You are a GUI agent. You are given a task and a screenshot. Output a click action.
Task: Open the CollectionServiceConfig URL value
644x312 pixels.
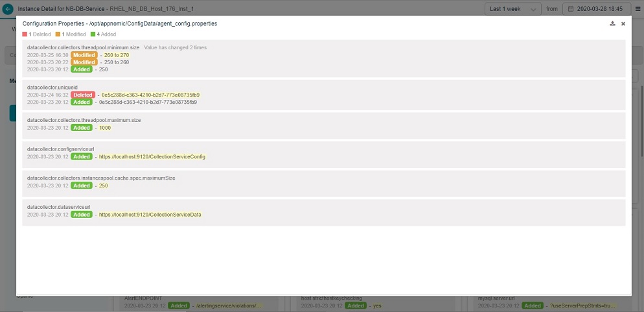152,156
